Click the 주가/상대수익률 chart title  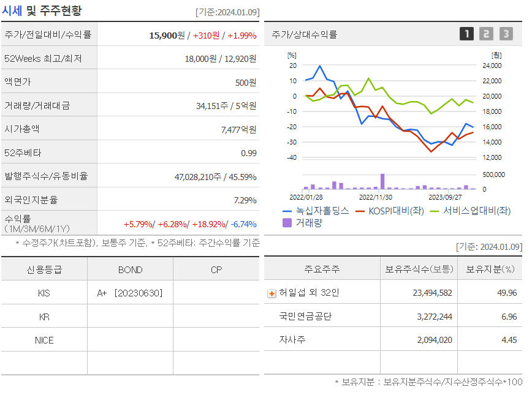(305, 34)
